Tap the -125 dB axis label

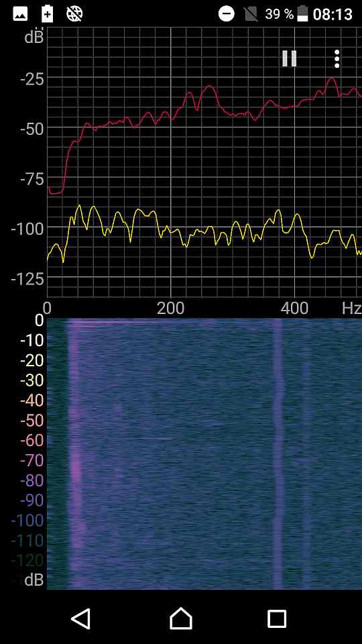click(27, 280)
